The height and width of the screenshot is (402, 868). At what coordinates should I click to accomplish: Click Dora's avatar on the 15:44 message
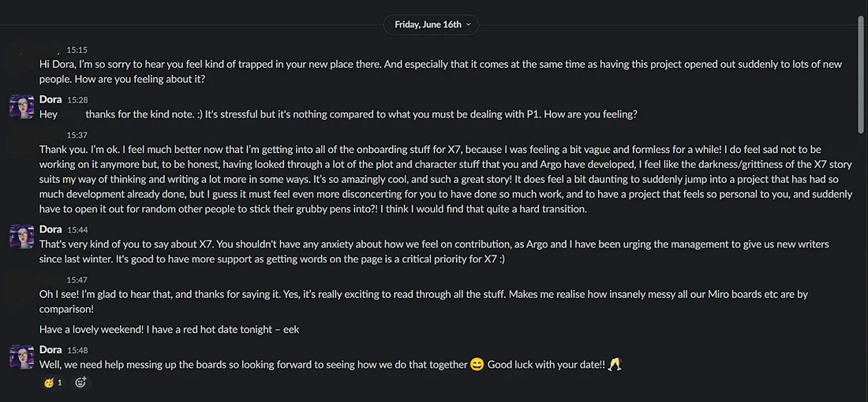(21, 237)
